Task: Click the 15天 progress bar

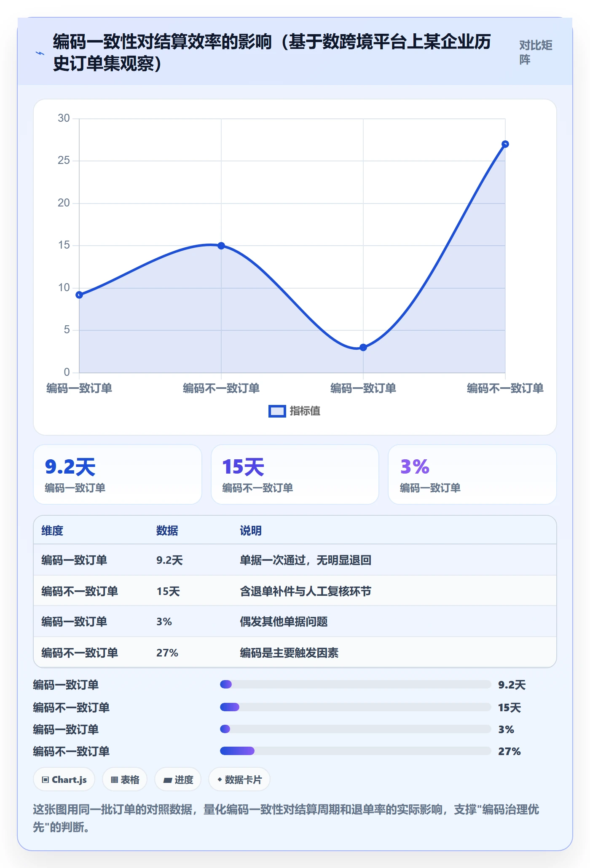Action: coord(356,707)
